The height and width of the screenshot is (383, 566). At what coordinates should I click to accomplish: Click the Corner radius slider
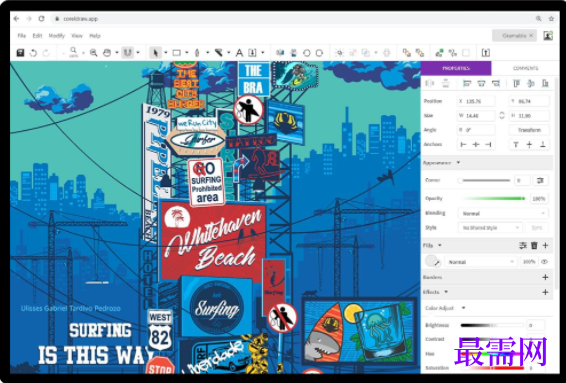pyautogui.click(x=484, y=180)
